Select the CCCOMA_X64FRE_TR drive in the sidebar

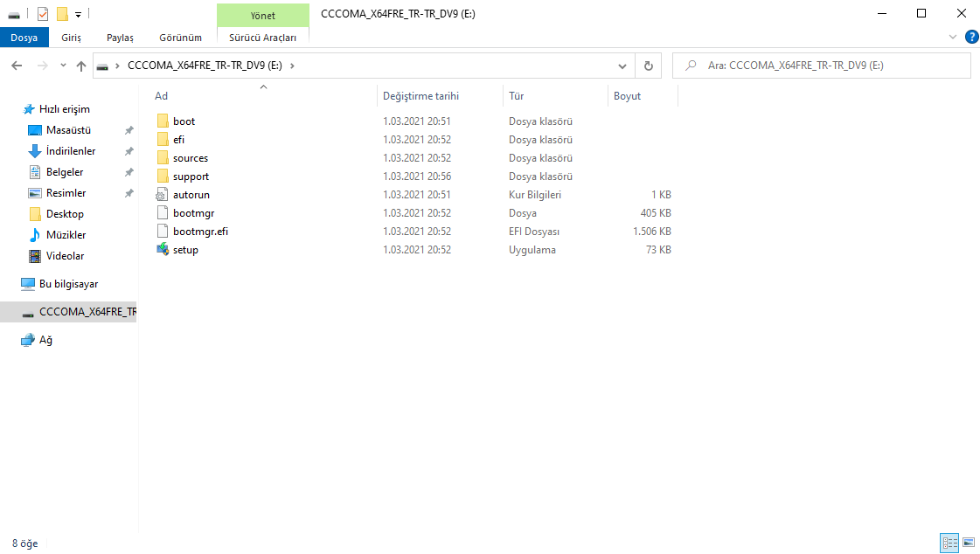pos(68,312)
